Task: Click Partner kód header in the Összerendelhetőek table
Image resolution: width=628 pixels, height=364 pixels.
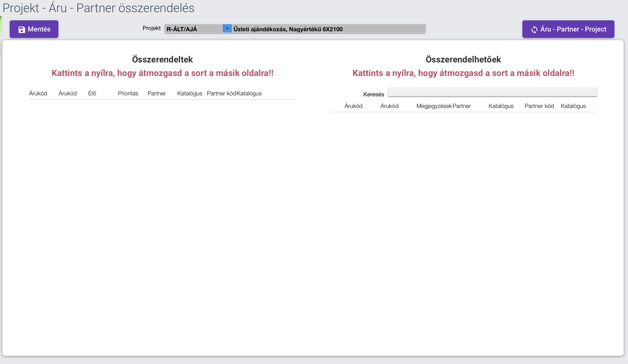Action: (x=539, y=106)
